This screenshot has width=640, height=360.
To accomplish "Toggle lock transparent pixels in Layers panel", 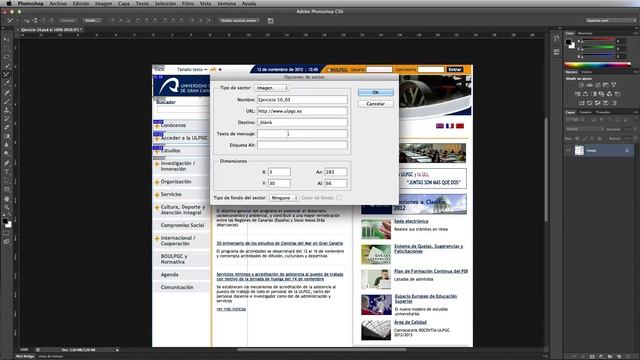I will (x=577, y=139).
